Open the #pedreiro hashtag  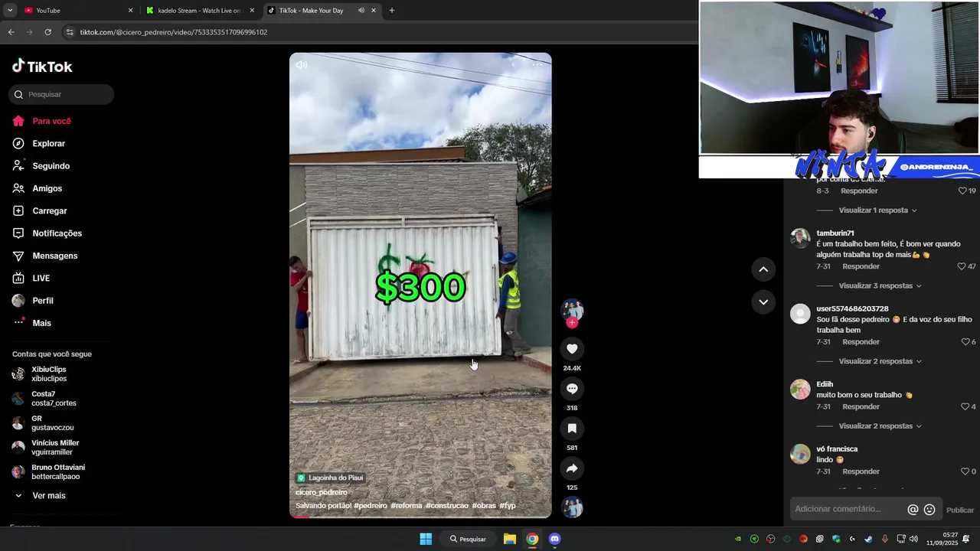[371, 506]
